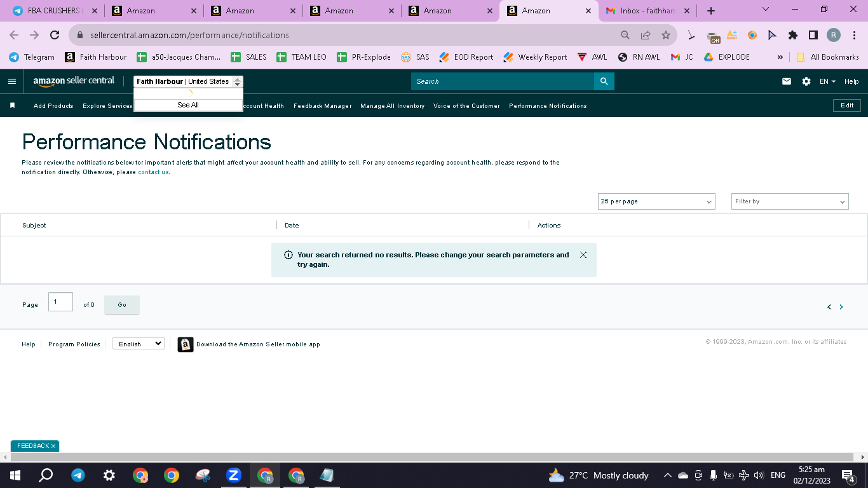
Task: Click the browser back arrow
Action: [x=14, y=36]
